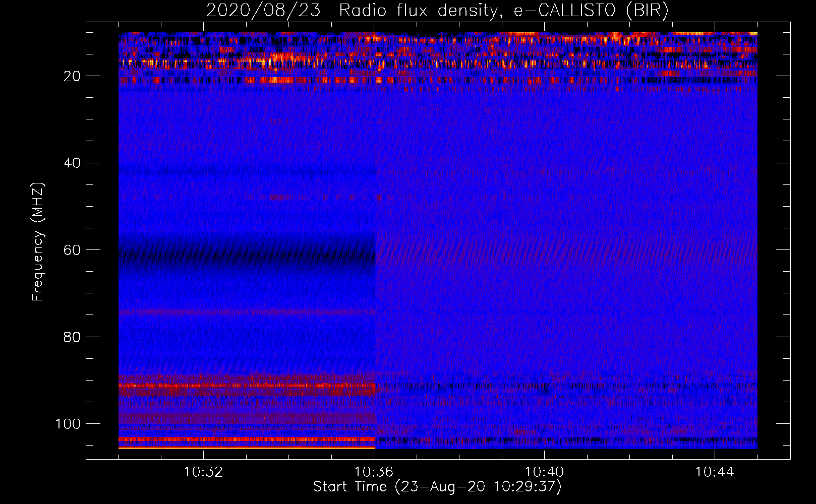Click the 80 MHz frequency tick label
The width and height of the screenshot is (816, 504).
[72, 337]
